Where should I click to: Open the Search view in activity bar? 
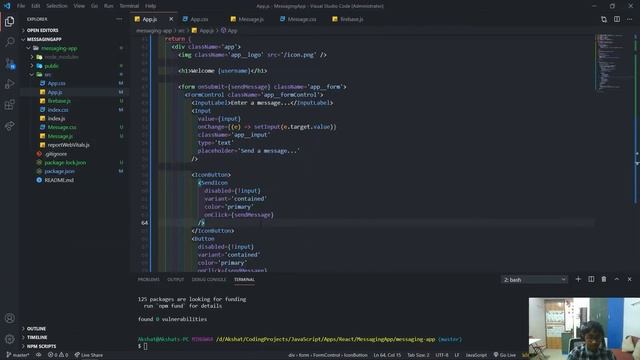point(10,42)
